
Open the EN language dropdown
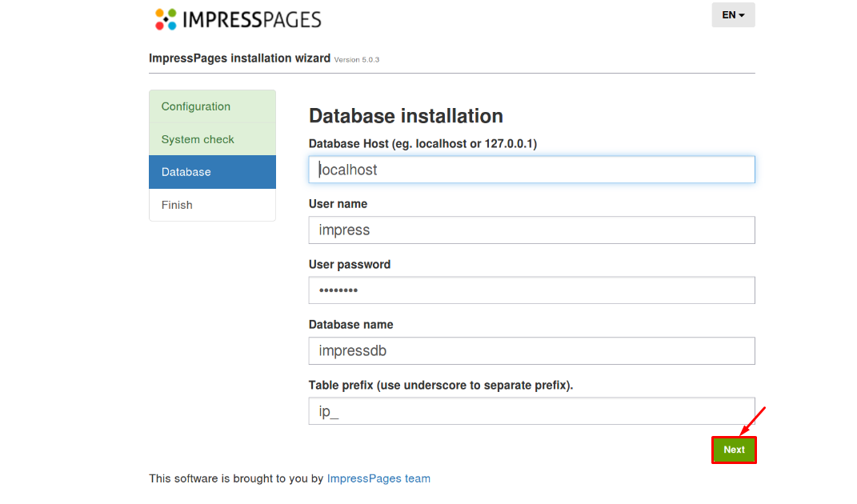tap(732, 14)
